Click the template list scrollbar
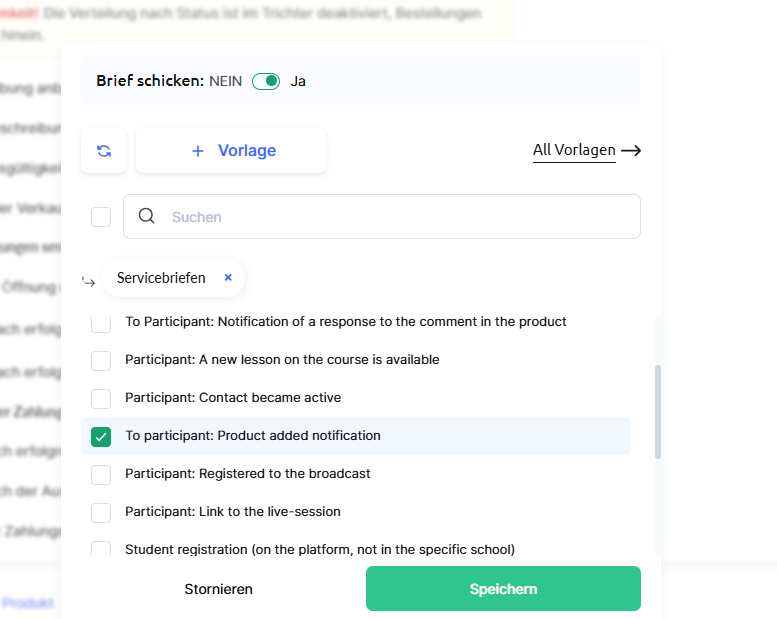The height and width of the screenshot is (619, 777). click(x=657, y=412)
